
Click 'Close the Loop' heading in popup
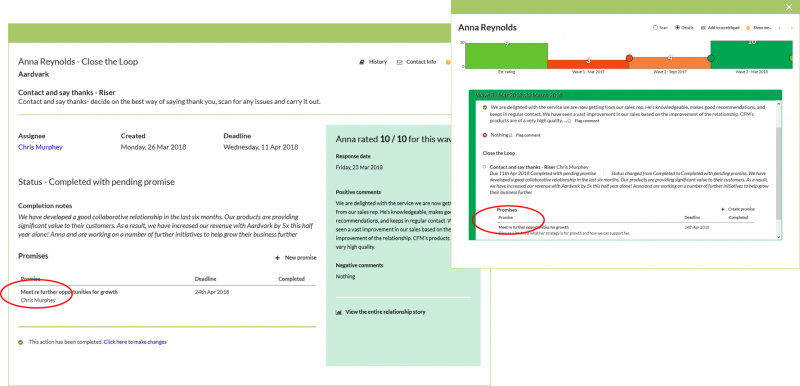[499, 153]
